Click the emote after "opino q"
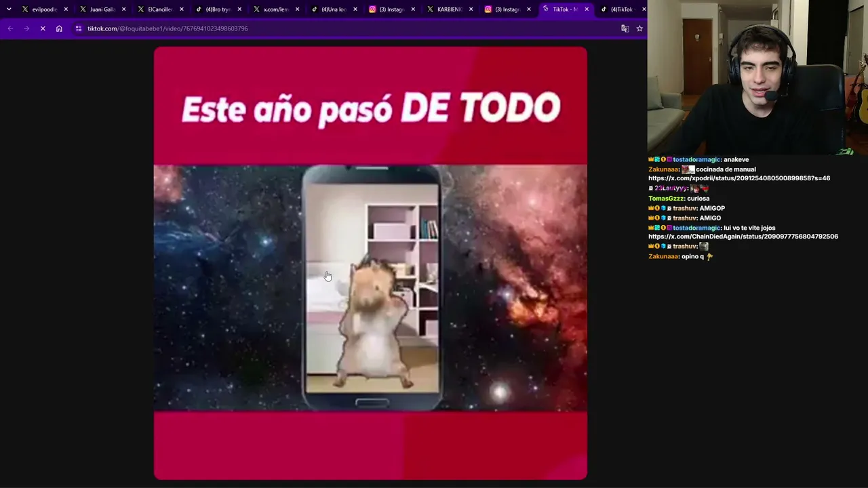Image resolution: width=868 pixels, height=488 pixels. [709, 257]
